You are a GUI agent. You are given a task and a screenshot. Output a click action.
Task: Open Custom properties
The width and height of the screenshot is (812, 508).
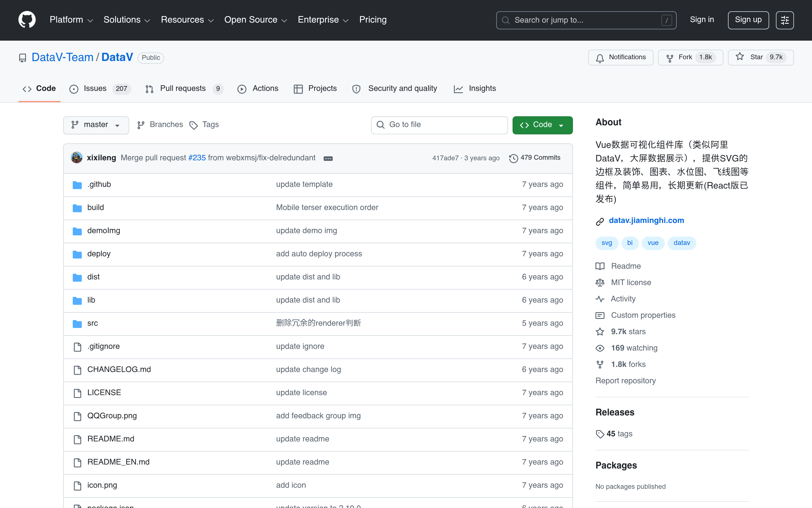pyautogui.click(x=636, y=316)
